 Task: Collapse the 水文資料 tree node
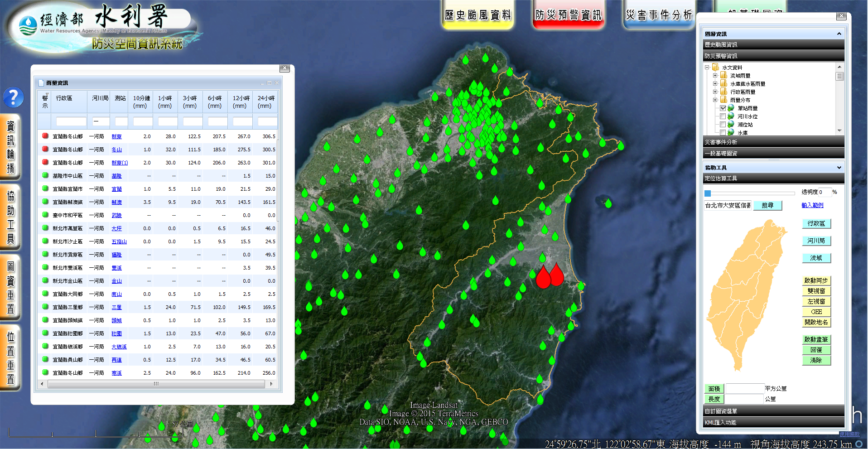click(x=707, y=67)
